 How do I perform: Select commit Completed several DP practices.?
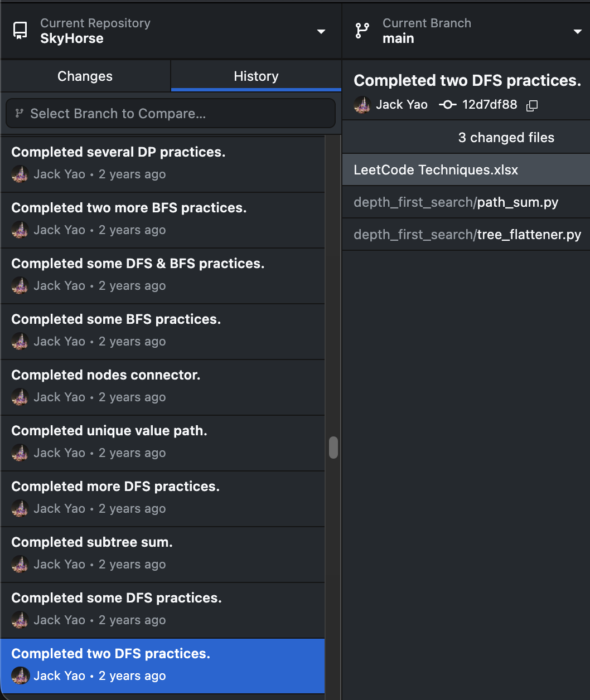pyautogui.click(x=162, y=164)
